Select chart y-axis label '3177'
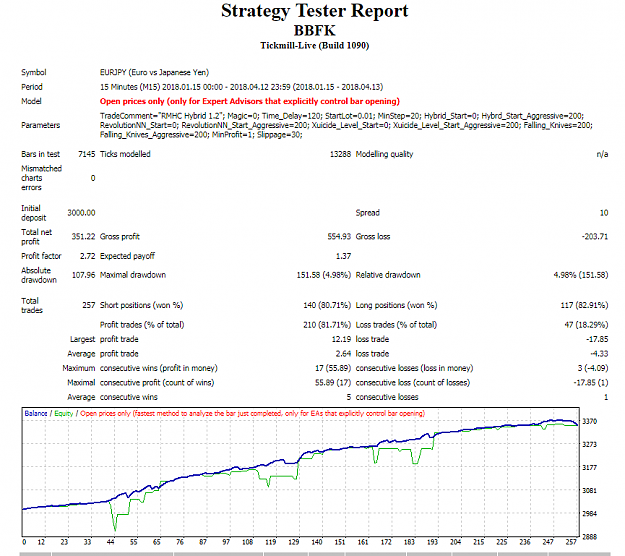This screenshot has height=556, width=625. 590,468
